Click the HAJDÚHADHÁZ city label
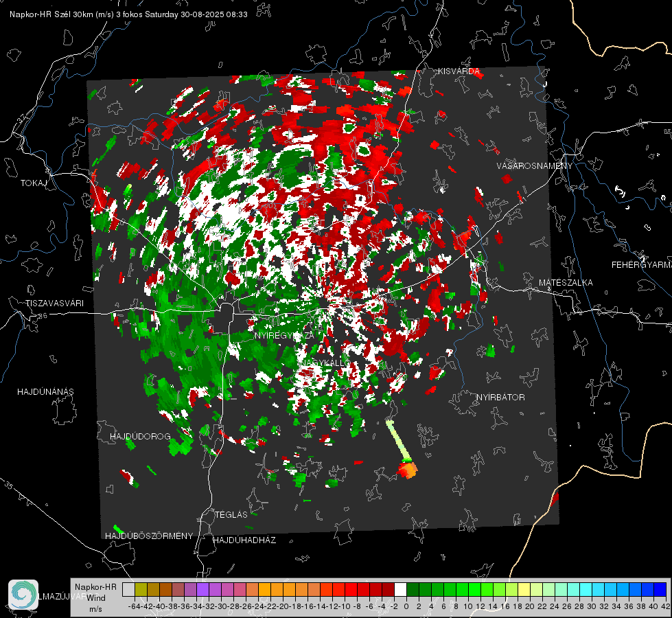 pos(244,540)
